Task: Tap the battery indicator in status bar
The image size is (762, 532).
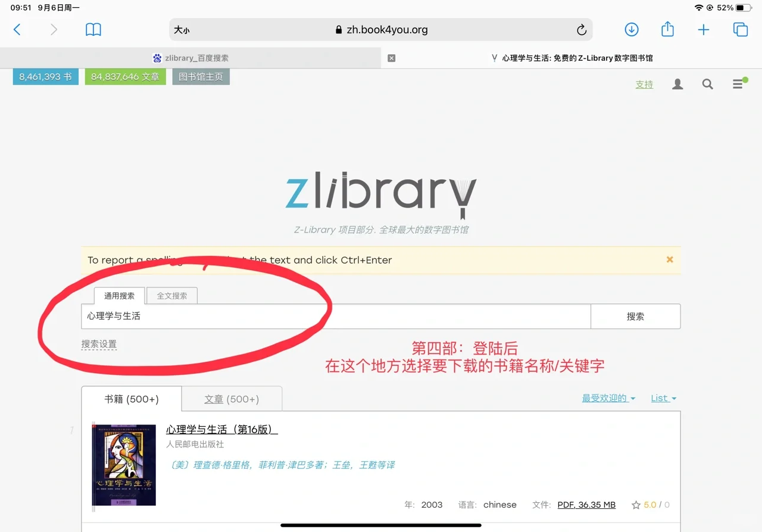Action: coord(744,8)
